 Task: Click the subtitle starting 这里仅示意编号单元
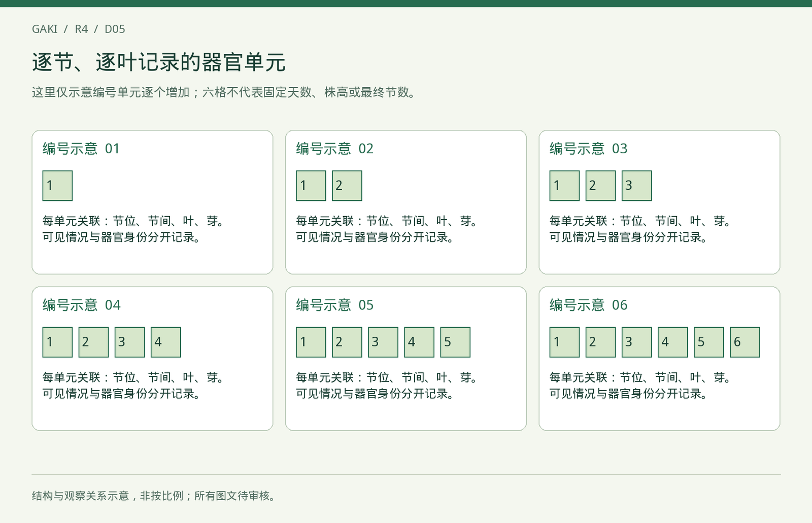click(224, 92)
